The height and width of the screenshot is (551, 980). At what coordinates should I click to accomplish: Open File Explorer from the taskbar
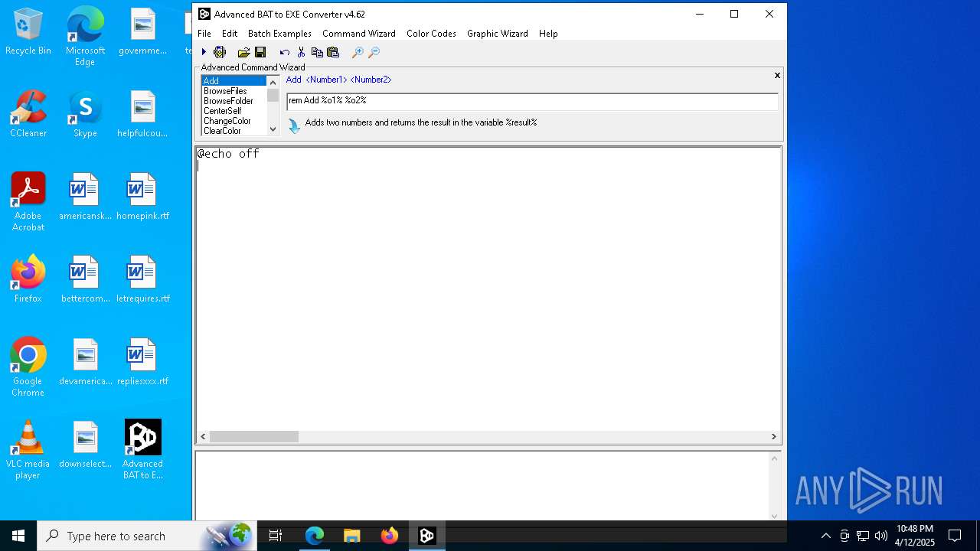[352, 536]
